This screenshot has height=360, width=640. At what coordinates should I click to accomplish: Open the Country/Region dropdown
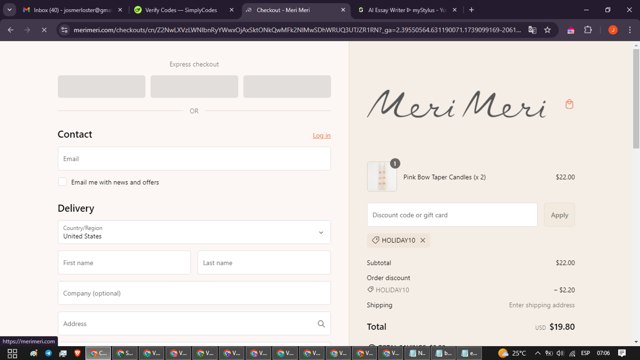pos(194,232)
